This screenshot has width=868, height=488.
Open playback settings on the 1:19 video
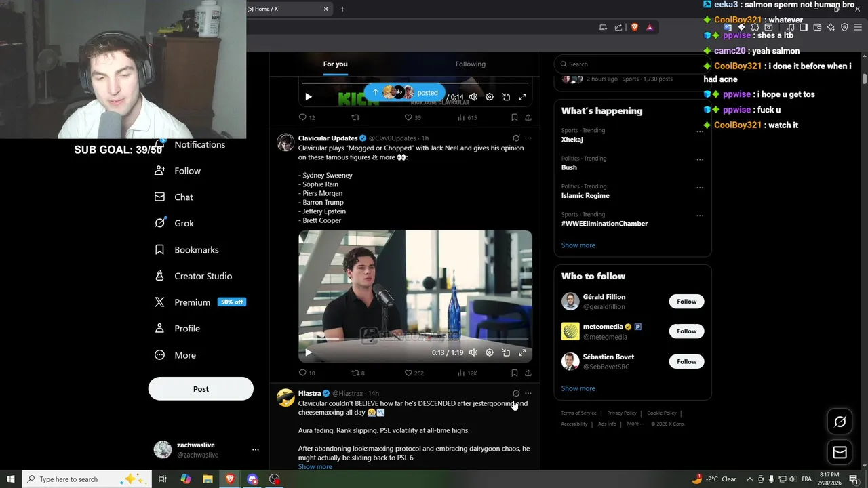(490, 352)
